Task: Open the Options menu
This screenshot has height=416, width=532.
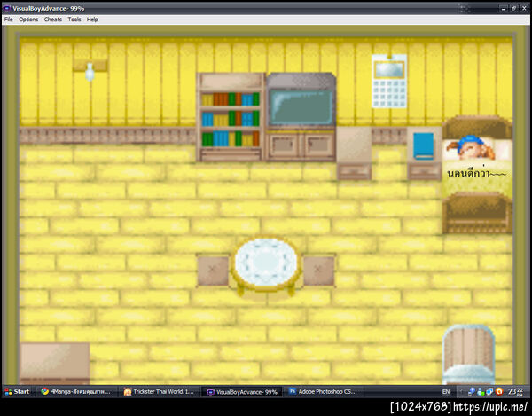Action: tap(28, 20)
